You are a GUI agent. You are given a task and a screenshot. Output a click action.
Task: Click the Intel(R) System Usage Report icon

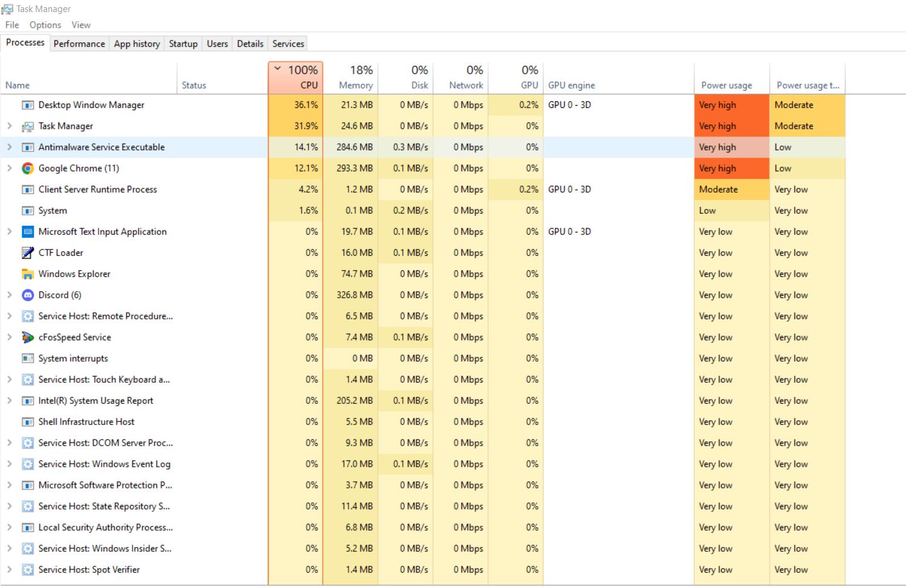(x=28, y=401)
